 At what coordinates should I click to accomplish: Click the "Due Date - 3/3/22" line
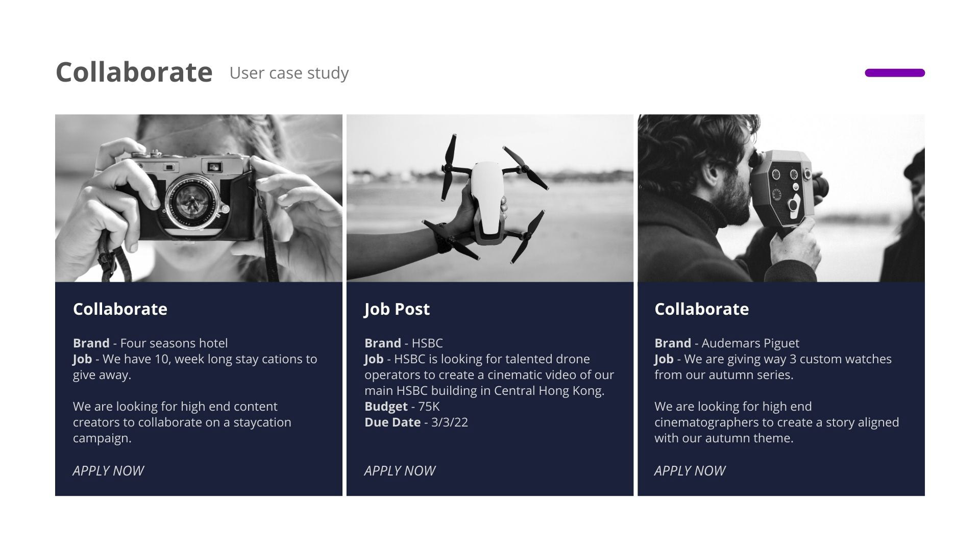416,422
